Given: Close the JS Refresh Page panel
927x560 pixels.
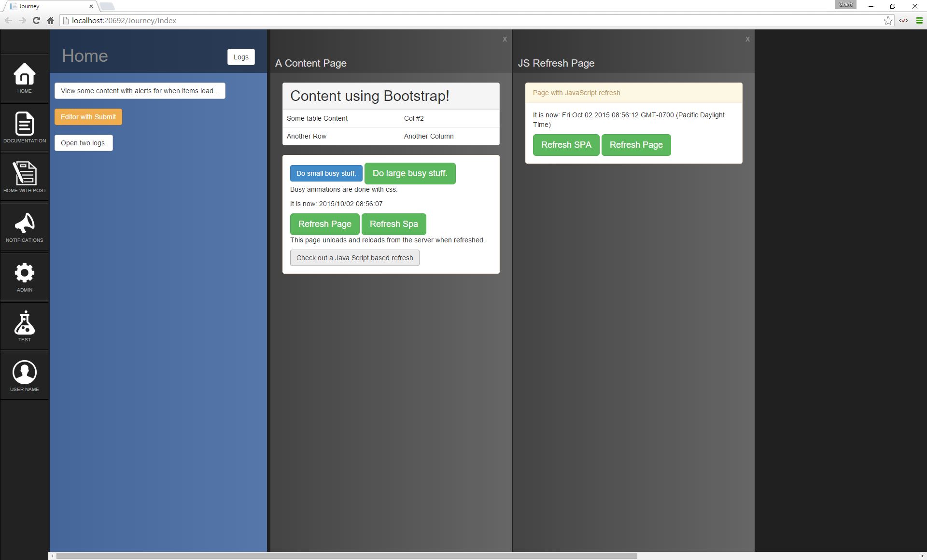Looking at the screenshot, I should (x=747, y=39).
